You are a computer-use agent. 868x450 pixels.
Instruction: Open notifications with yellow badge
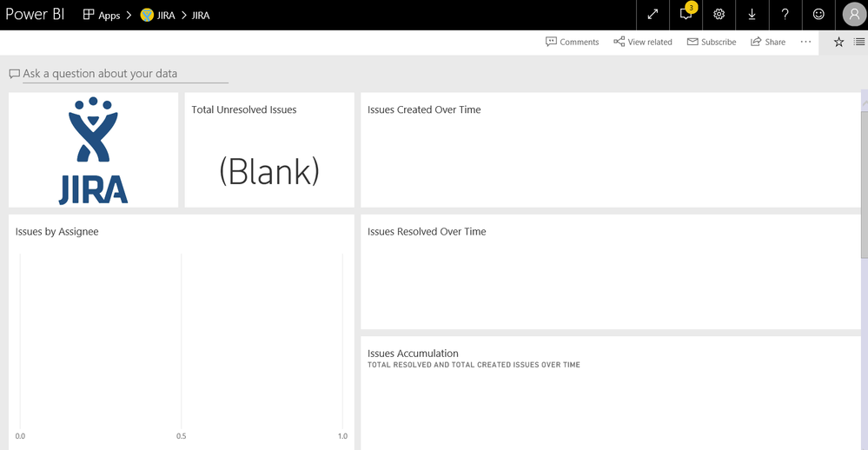(686, 15)
